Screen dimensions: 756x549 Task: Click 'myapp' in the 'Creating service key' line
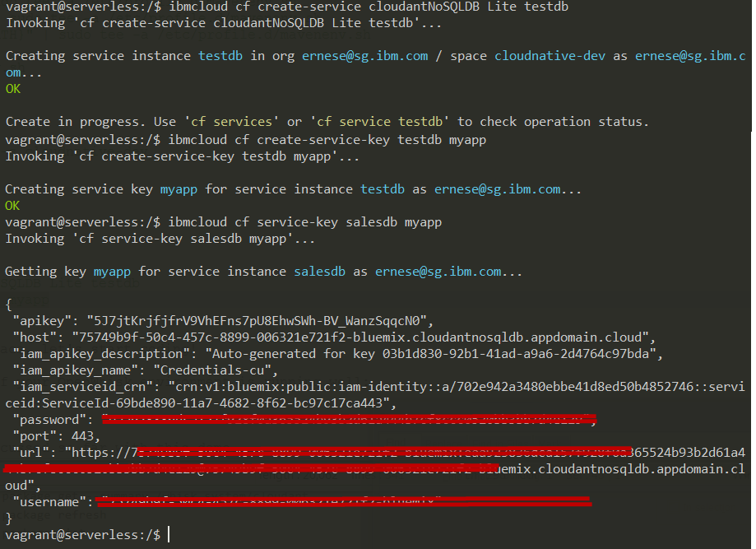point(179,189)
